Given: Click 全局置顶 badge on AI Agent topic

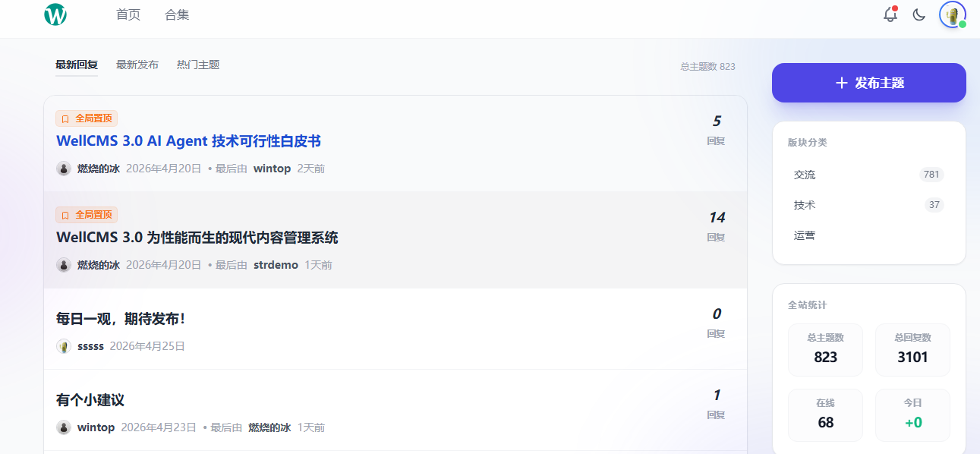Looking at the screenshot, I should pyautogui.click(x=87, y=118).
